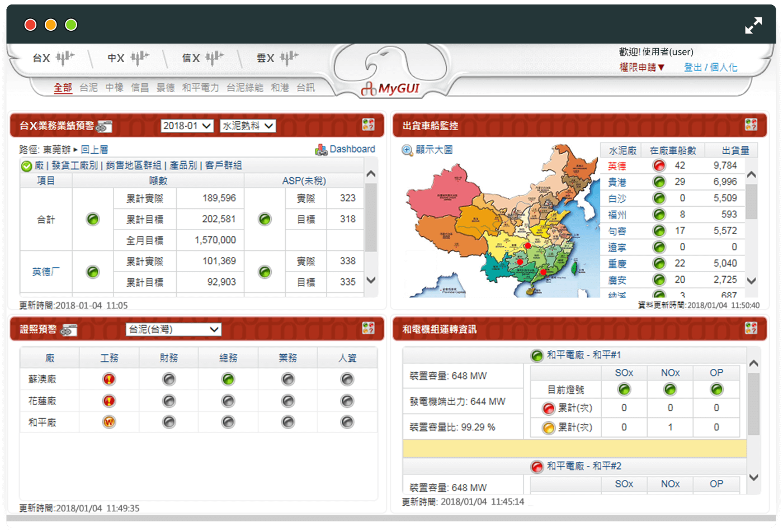Click scroll-down arrow in 和電機組運轉資訊 panel
The width and height of the screenshot is (783, 532).
[754, 477]
